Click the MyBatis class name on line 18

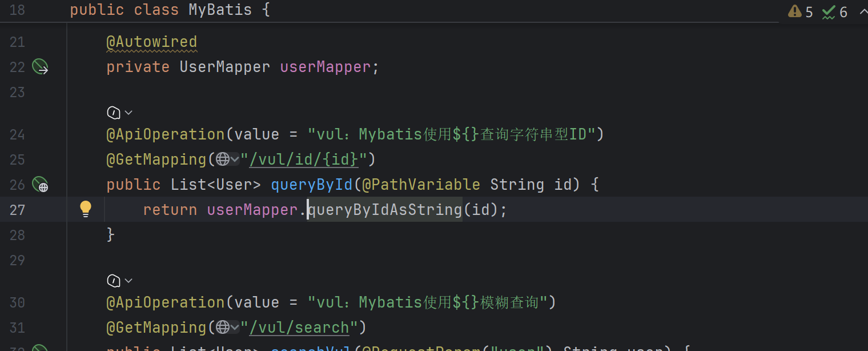pos(220,10)
